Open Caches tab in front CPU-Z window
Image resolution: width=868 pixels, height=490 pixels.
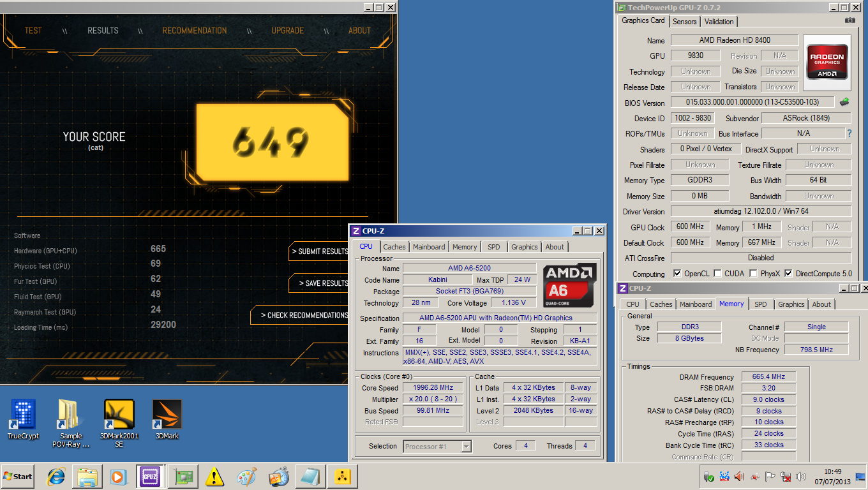(x=394, y=247)
